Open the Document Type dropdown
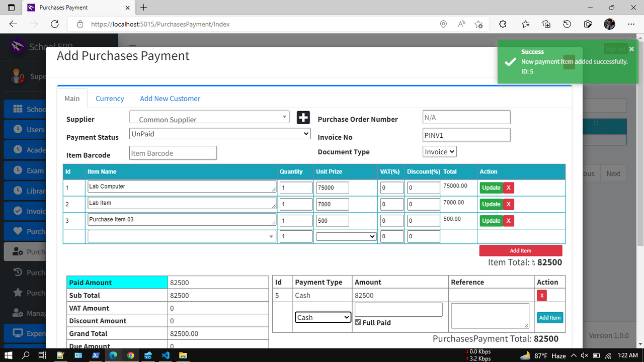Screen dimensions: 644x362 point(439,152)
